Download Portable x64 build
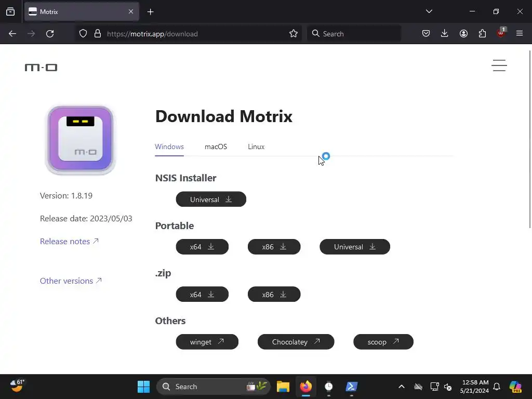Screen dimensions: 532x399 202,247
